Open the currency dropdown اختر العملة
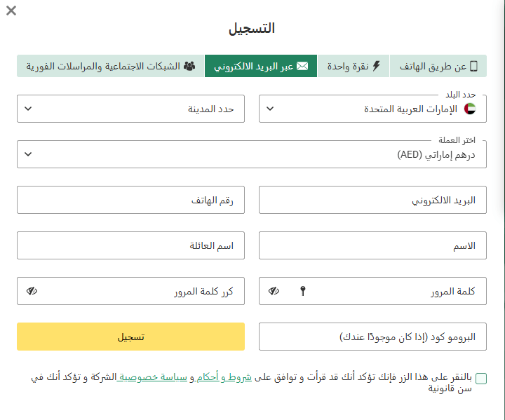This screenshot has height=420, width=505. tap(252, 154)
